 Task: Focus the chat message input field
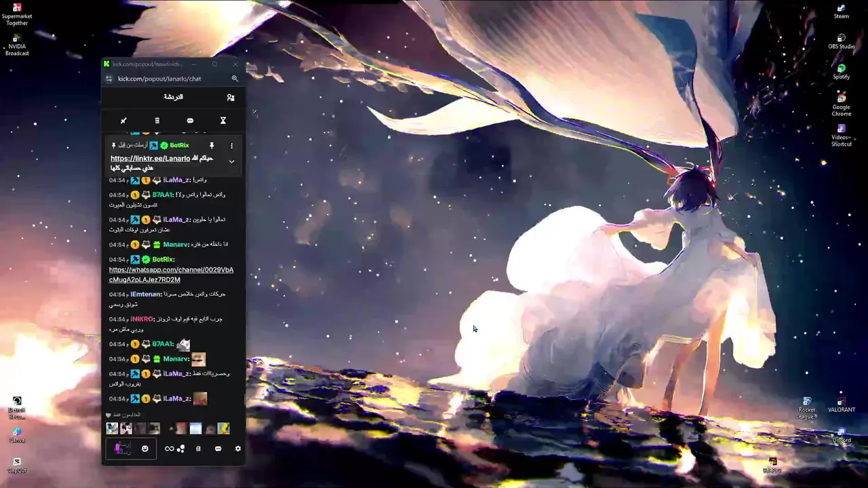click(131, 449)
